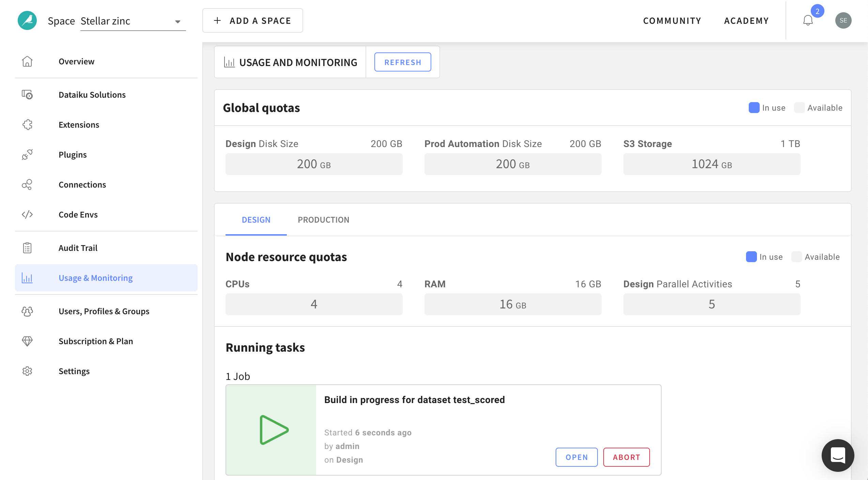
Task: Access Connections configuration
Action: coord(82,185)
